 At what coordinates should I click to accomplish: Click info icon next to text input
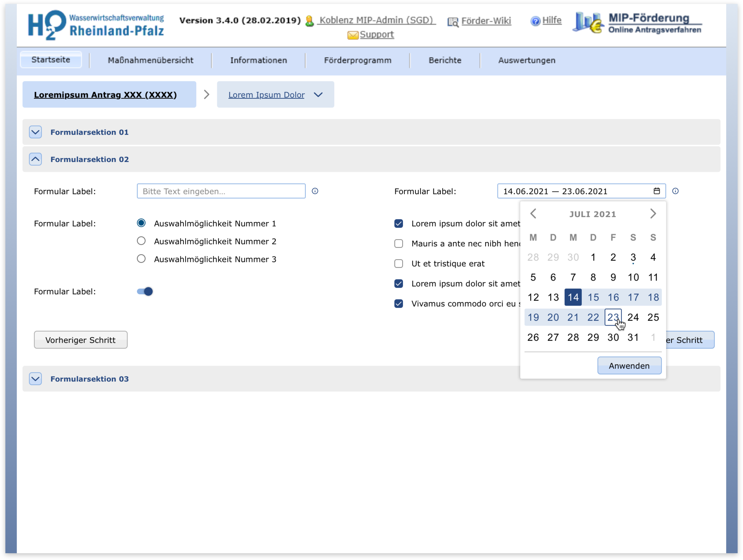pos(315,191)
